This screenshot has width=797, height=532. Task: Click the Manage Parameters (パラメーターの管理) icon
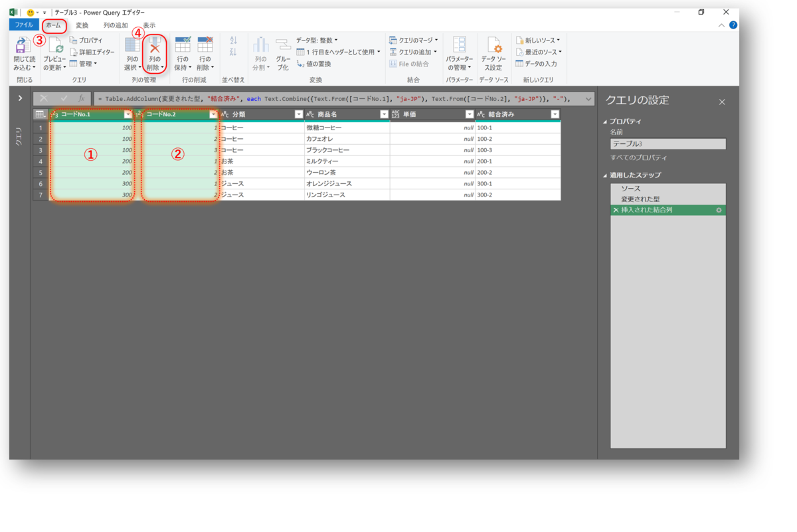tap(459, 44)
